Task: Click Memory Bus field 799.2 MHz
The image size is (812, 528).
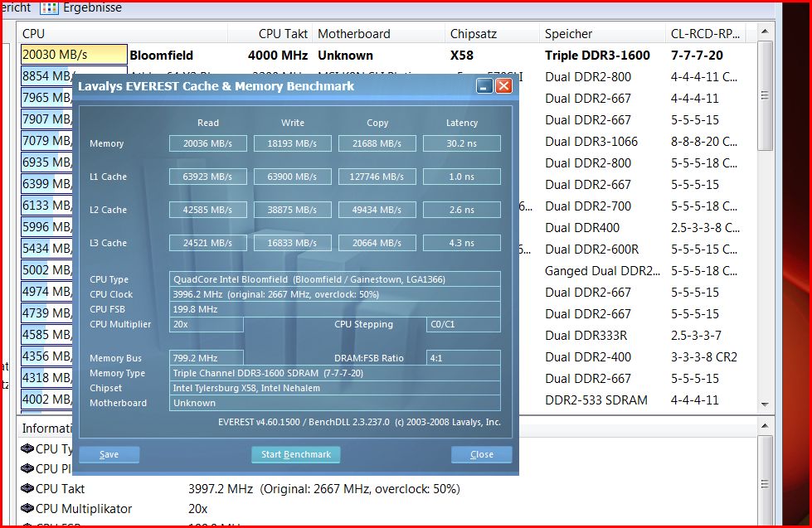Action: click(206, 358)
